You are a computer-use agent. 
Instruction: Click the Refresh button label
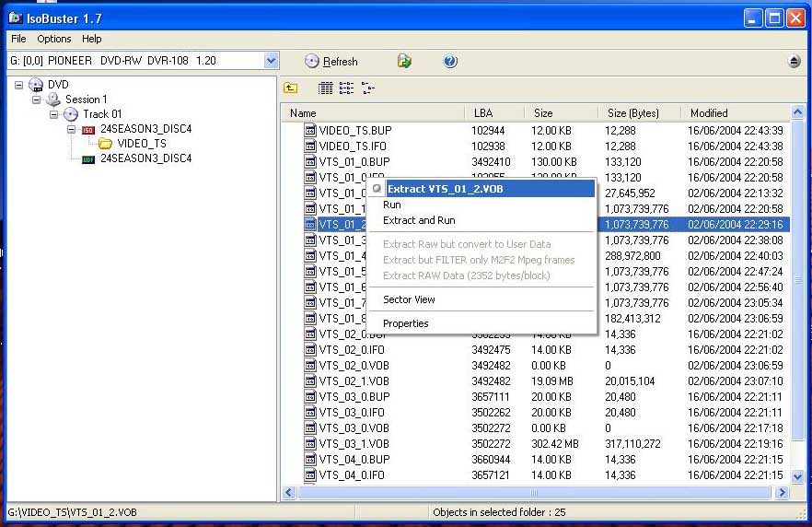pos(341,62)
